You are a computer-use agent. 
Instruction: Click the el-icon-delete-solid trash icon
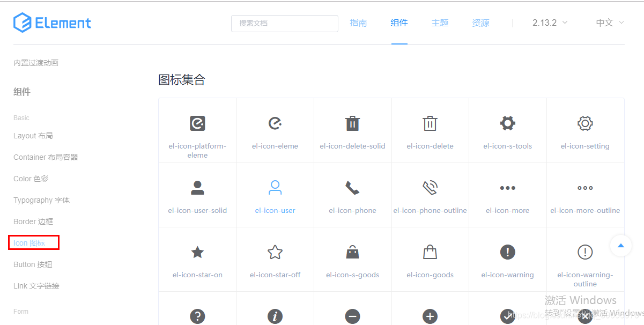coord(352,123)
